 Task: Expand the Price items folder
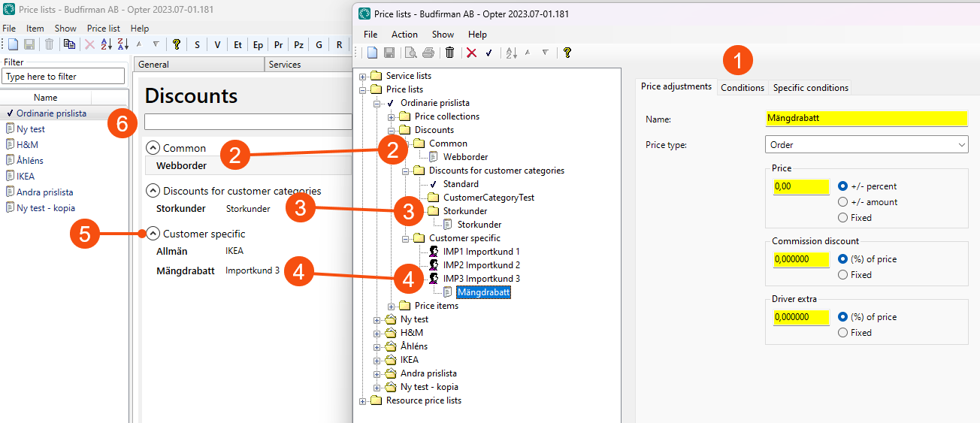pyautogui.click(x=392, y=306)
